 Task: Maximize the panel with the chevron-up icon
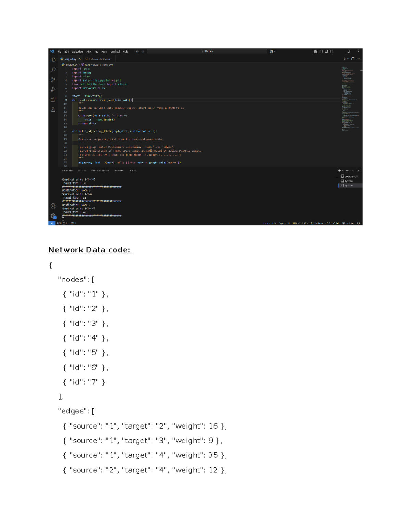click(x=353, y=170)
